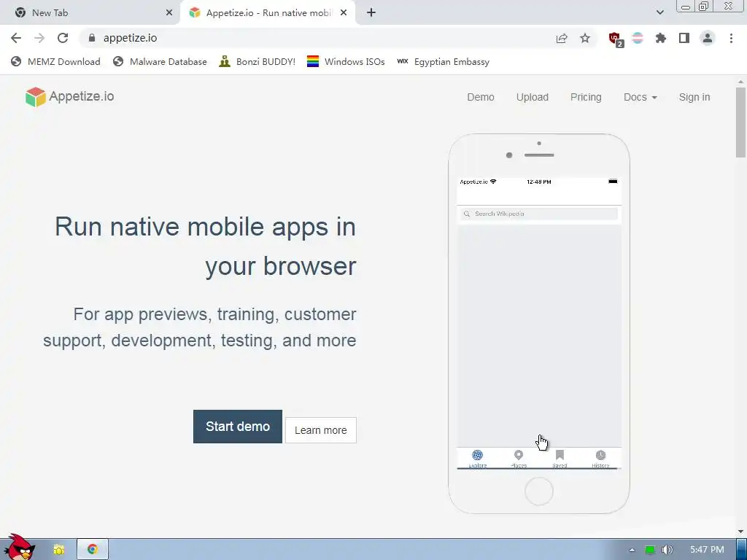747x560 pixels.
Task: Click the Appetize.io brand text
Action: [82, 97]
